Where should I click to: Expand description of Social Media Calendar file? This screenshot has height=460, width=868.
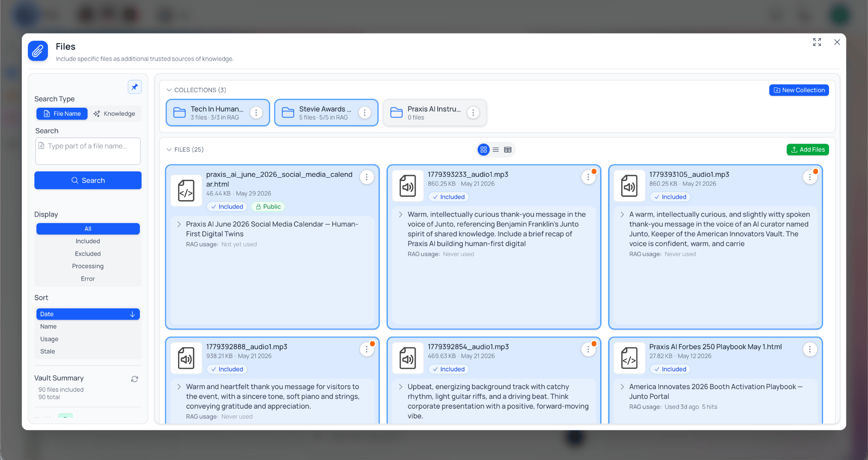coord(179,224)
